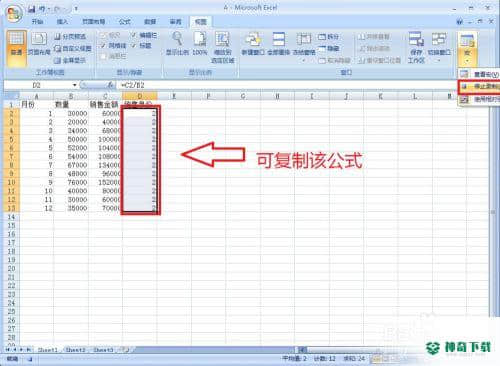
Task: Expand the Freeze Panes (冻结窗格) dropdown
Action: point(304,61)
